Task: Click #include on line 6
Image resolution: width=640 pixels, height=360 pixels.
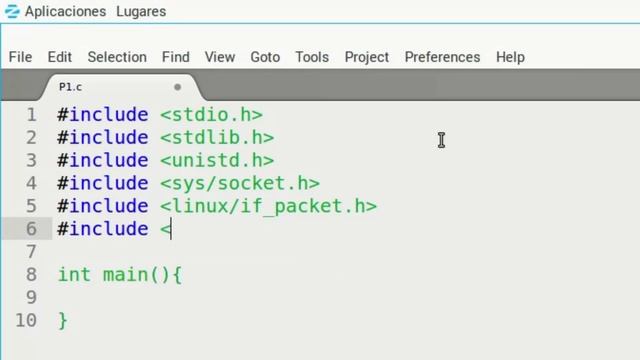Action: point(103,229)
